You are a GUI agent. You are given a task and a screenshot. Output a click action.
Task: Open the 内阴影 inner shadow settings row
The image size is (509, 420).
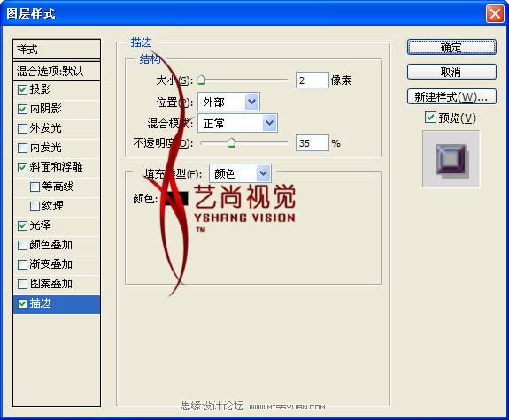point(57,110)
